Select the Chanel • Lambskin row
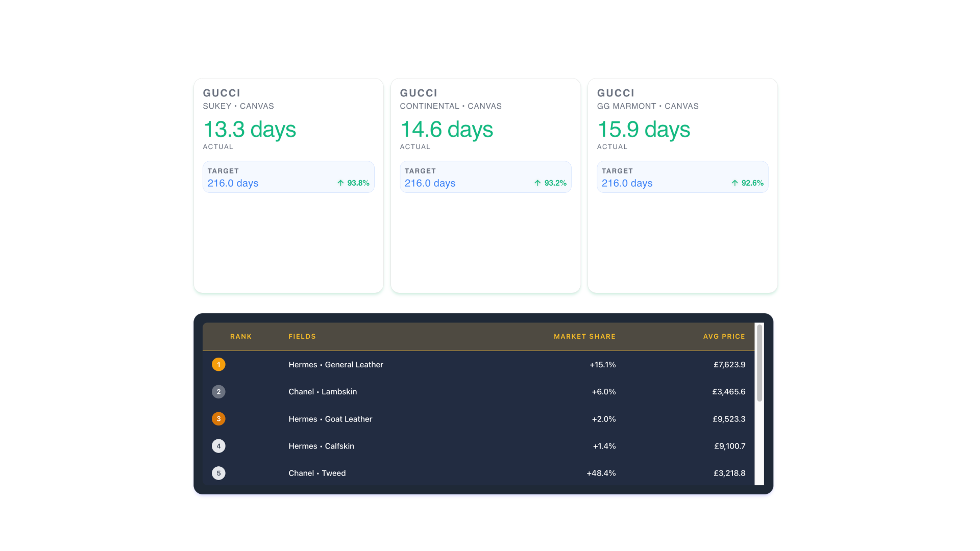 pyautogui.click(x=478, y=392)
